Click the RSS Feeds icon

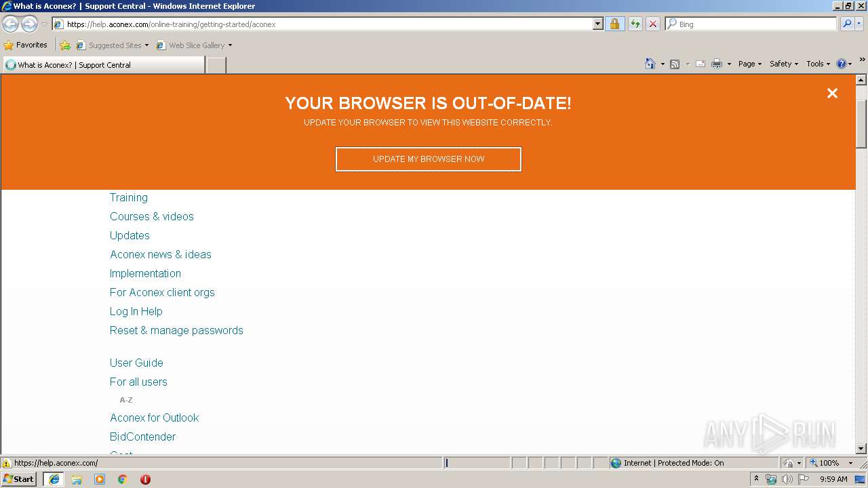coord(675,64)
